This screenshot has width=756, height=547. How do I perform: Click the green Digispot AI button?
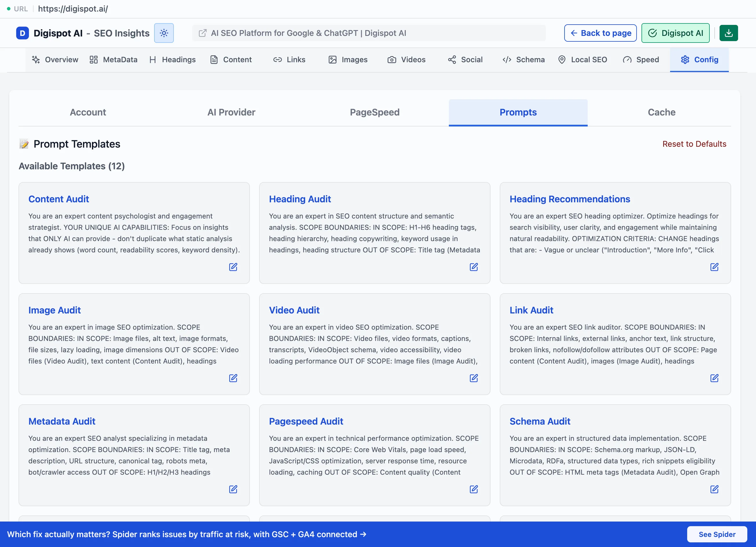pyautogui.click(x=675, y=33)
